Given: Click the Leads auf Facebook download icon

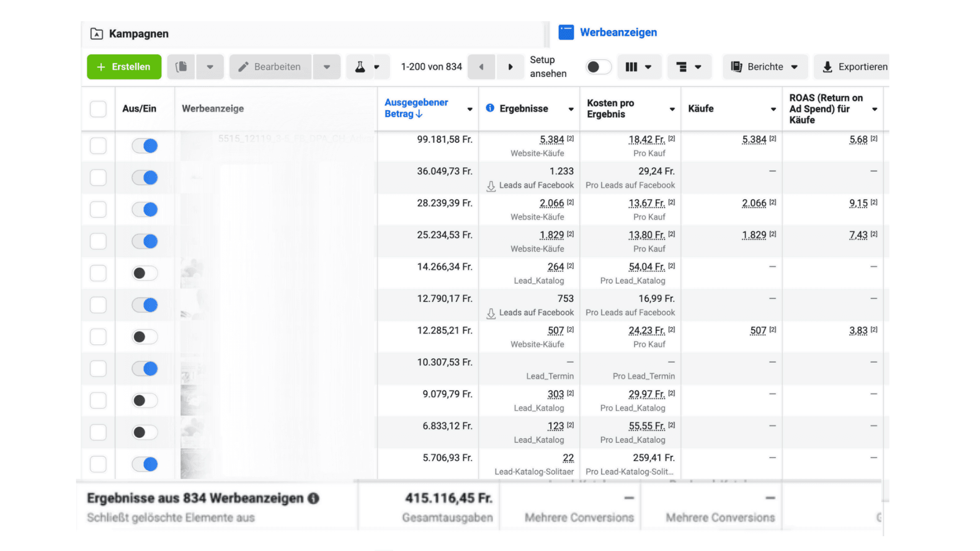Looking at the screenshot, I should click(491, 186).
